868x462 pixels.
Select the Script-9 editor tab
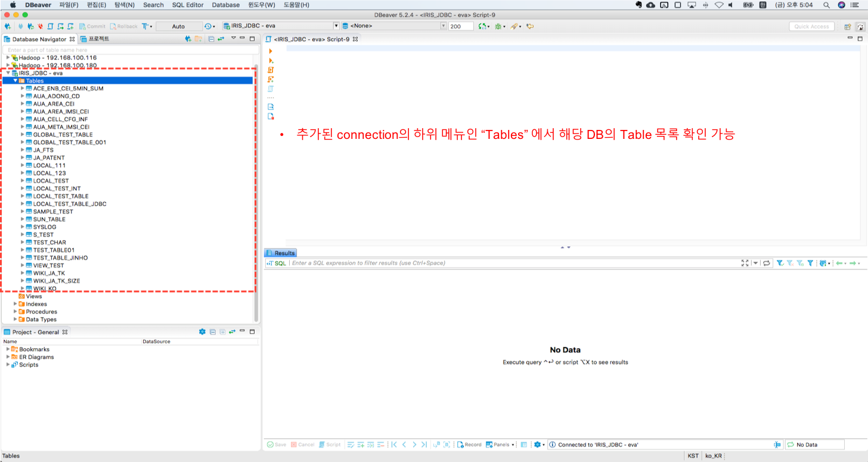click(312, 39)
